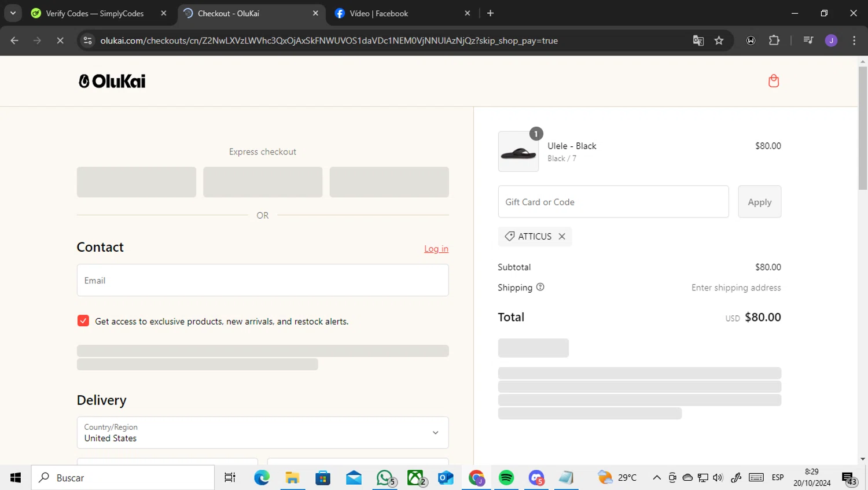Uncheck the exclusive products alerts checkbox

click(x=83, y=321)
